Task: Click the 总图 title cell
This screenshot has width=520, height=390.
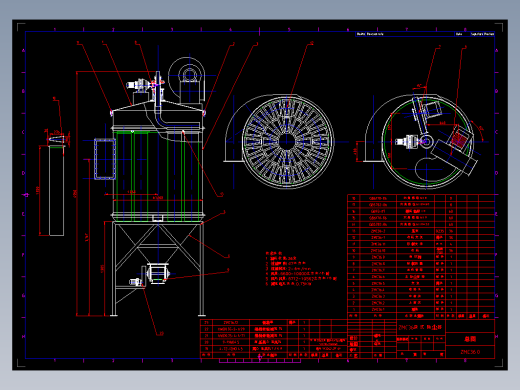Action: (x=470, y=339)
